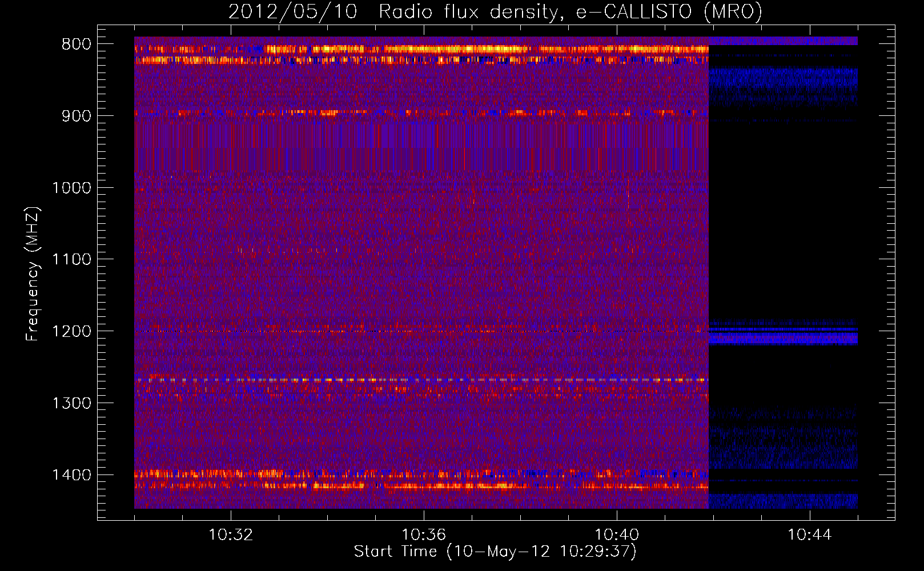Click the 1100 frequency tick label
This screenshot has height=571, width=924.
click(x=72, y=260)
